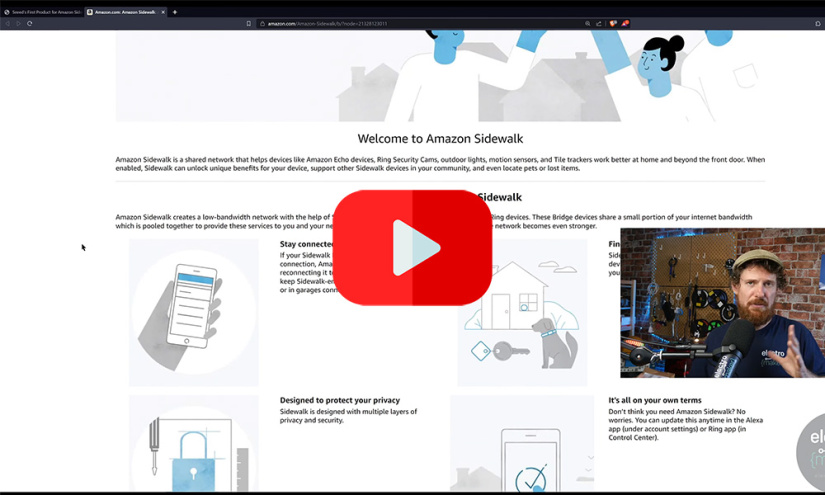
Task: Go back using the browser back arrow
Action: click(x=7, y=23)
